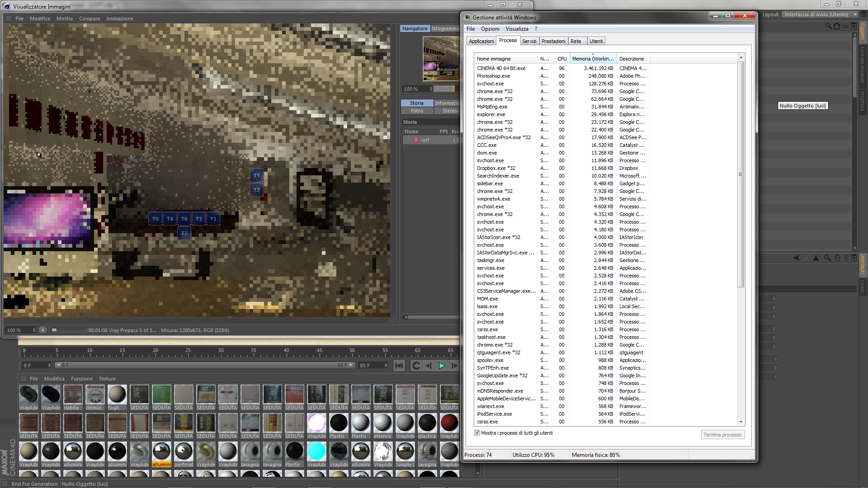Toggle 'Mostra i processi di tutti gli utenti'
This screenshot has height=488, width=868.
(x=477, y=433)
